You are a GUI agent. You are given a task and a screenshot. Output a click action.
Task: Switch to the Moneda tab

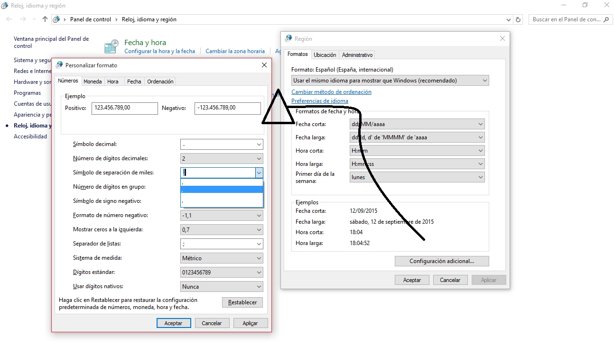(93, 81)
